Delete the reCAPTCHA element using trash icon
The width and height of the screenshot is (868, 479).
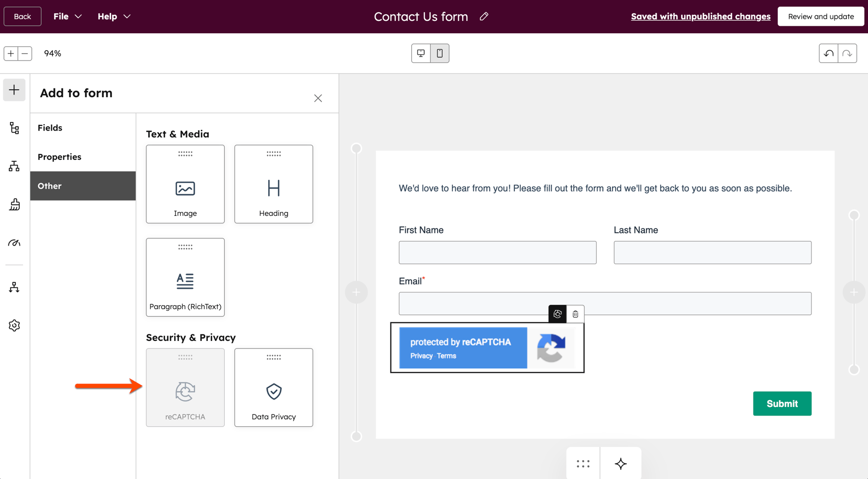tap(575, 314)
